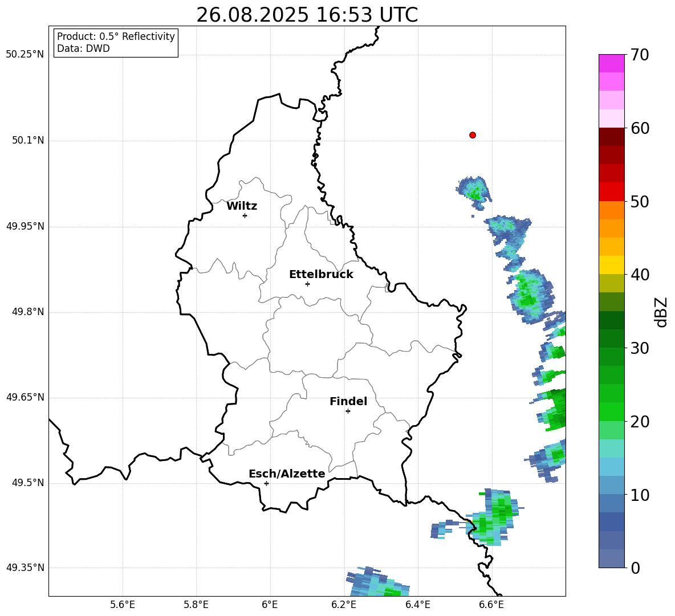675x616 pixels.
Task: Click the 5.8°E longitude label
Action: click(x=196, y=605)
